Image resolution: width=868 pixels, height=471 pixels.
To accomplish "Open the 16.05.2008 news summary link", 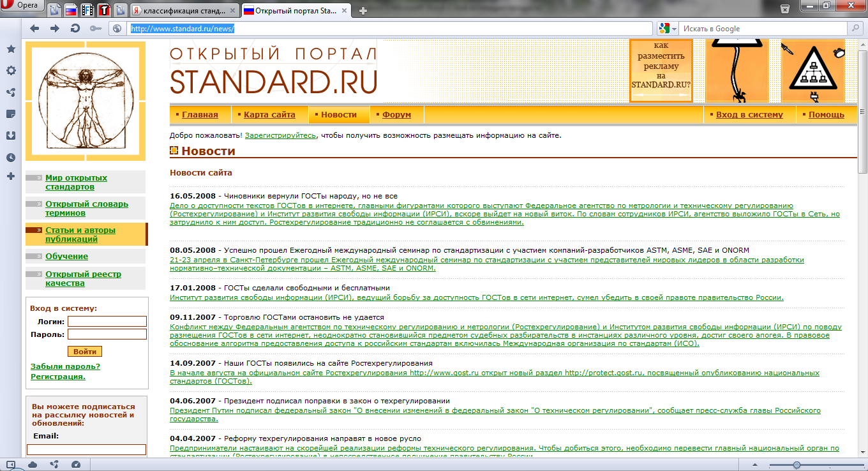I will tap(505, 214).
